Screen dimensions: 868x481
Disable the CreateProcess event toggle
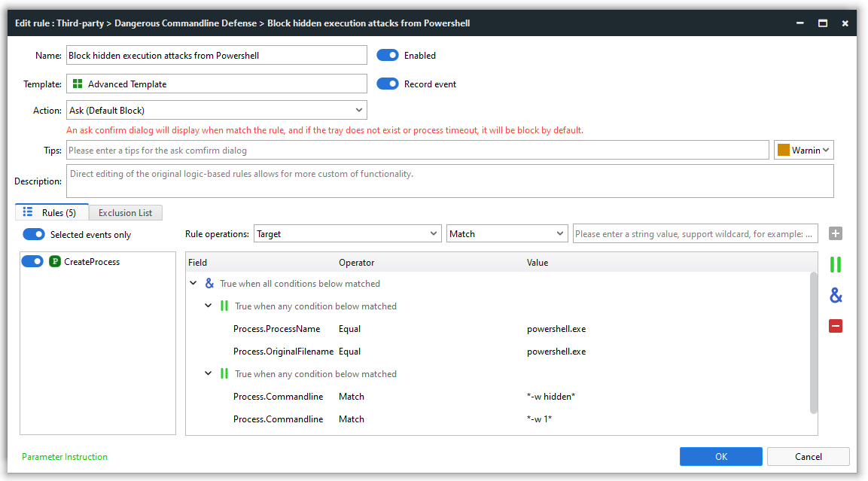(32, 262)
